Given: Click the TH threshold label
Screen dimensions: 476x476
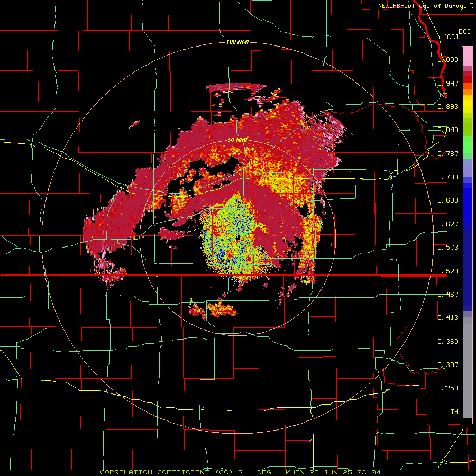Looking at the screenshot, I should click(454, 411).
